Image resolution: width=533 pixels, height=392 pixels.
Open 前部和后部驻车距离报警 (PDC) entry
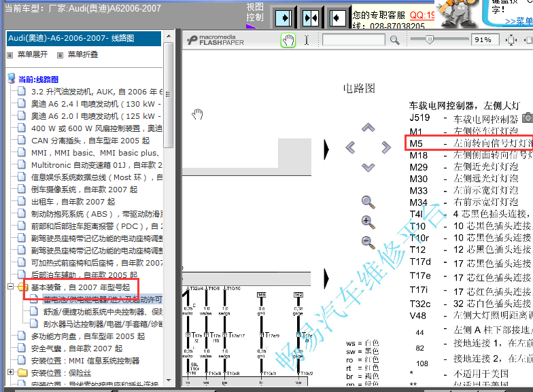(x=97, y=226)
